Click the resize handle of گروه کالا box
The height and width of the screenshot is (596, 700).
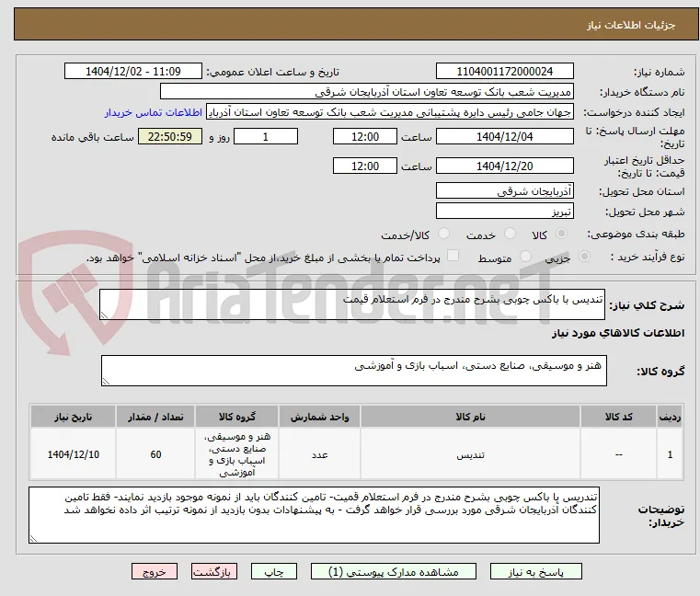pos(106,382)
